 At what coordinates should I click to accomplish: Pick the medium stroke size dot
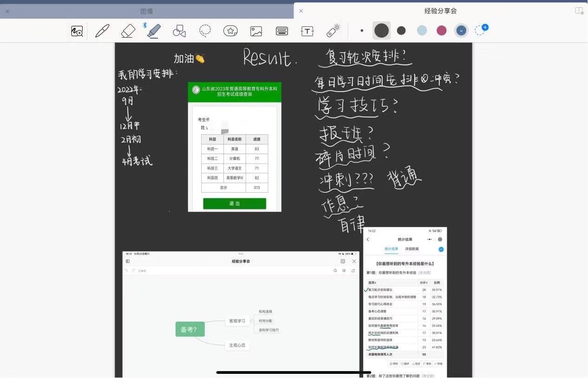401,31
